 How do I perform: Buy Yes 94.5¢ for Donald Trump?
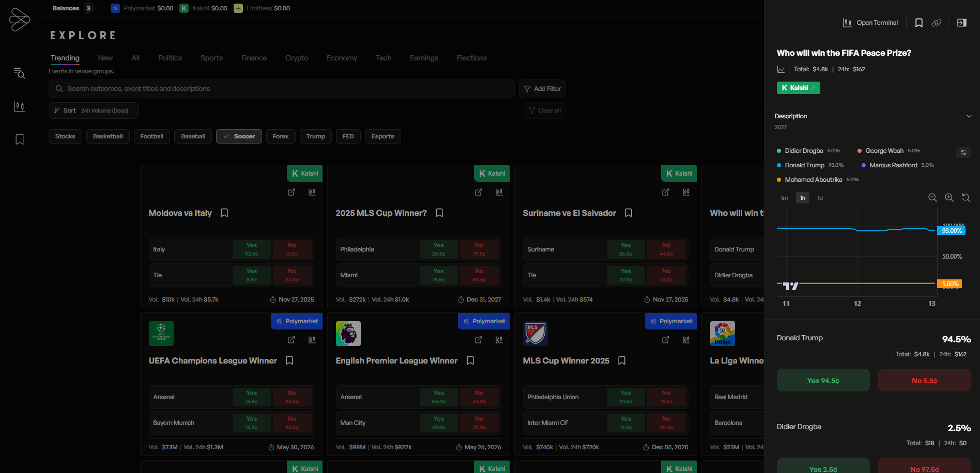[x=823, y=381]
